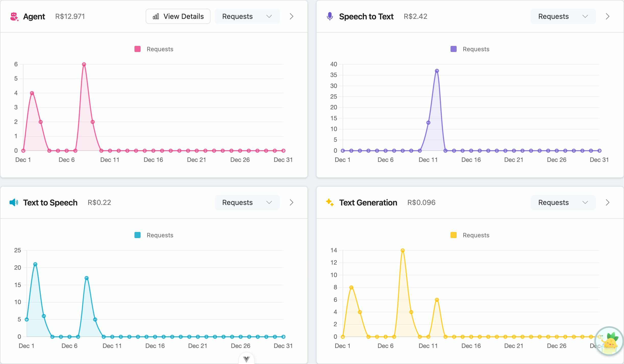Click the Vue devtools logo at bottom
Image resolution: width=624 pixels, height=364 pixels.
(x=246, y=359)
